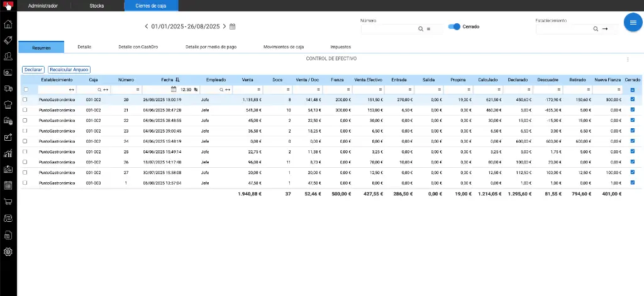Open the home icon in sidebar

pos(8,24)
